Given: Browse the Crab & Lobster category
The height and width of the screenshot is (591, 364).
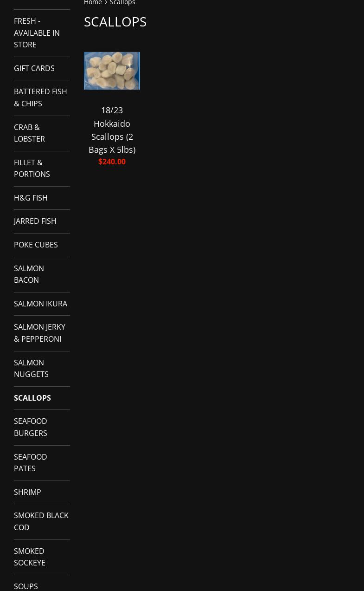Looking at the screenshot, I should click(x=29, y=133).
